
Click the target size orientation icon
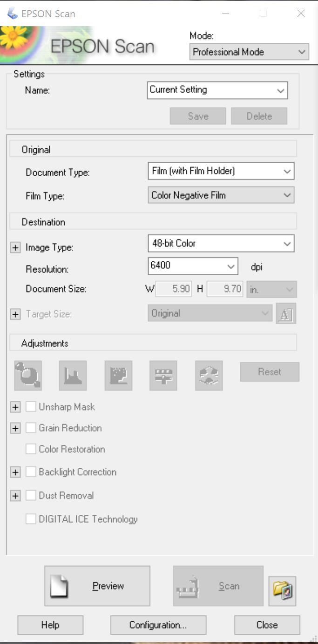[285, 314]
